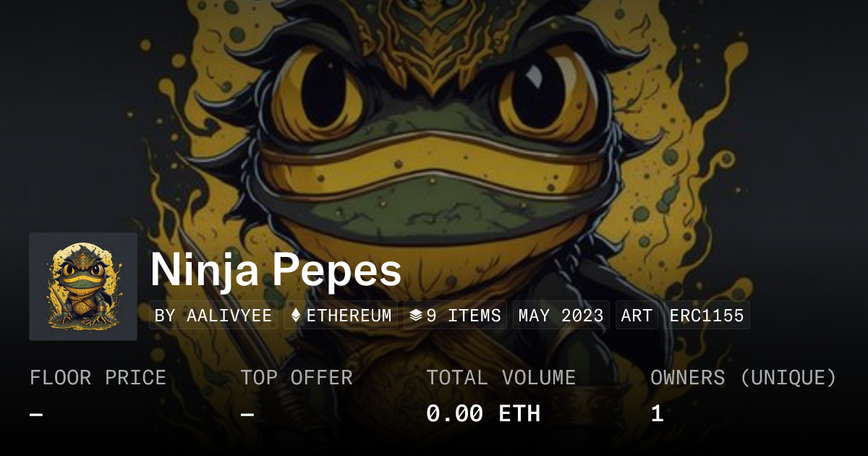Click the 9 ITEMS count text
This screenshot has width=868, height=456.
point(464,316)
